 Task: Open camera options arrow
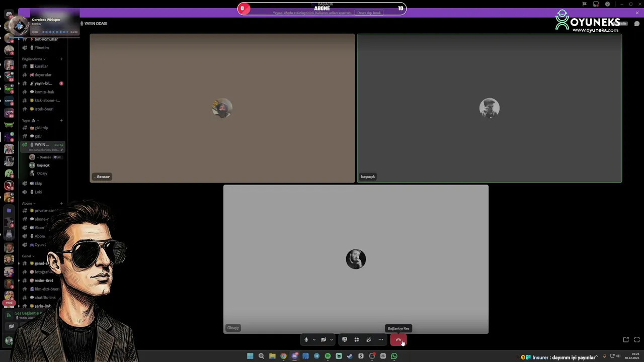tap(331, 340)
